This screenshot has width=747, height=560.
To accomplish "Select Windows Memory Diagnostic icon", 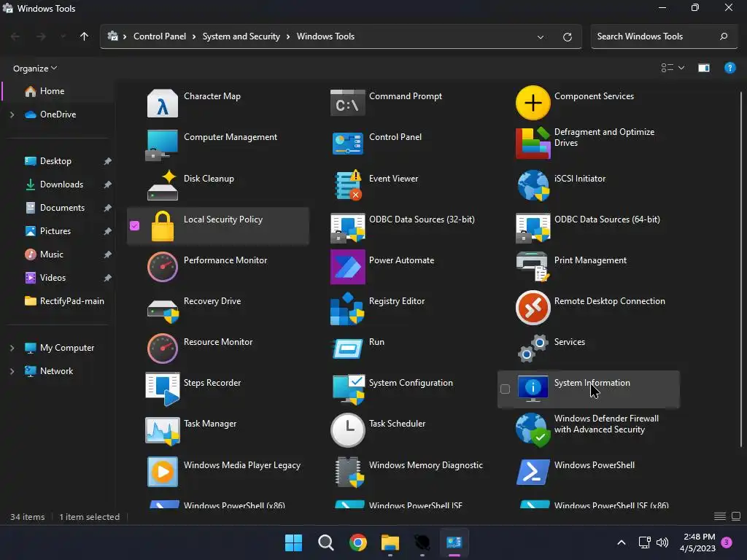I will [349, 472].
